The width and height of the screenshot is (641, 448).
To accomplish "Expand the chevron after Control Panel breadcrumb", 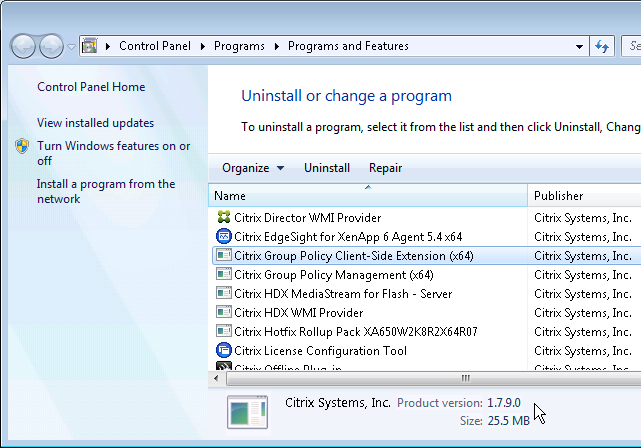I will (203, 46).
